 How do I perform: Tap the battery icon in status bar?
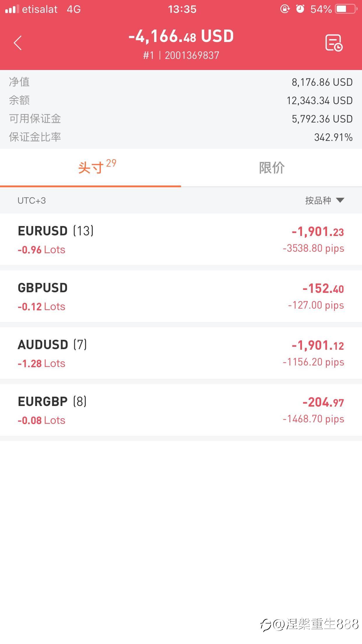[346, 9]
